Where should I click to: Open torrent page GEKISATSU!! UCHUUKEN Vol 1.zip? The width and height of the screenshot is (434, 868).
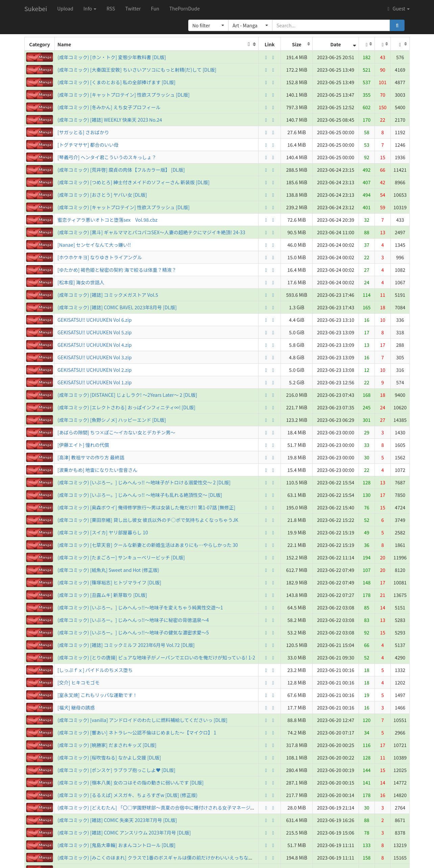click(94, 383)
